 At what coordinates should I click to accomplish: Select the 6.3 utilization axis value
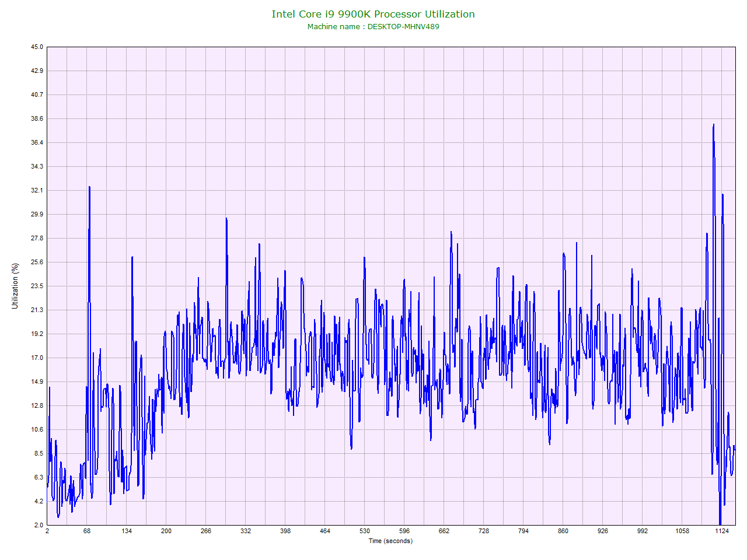[39, 477]
